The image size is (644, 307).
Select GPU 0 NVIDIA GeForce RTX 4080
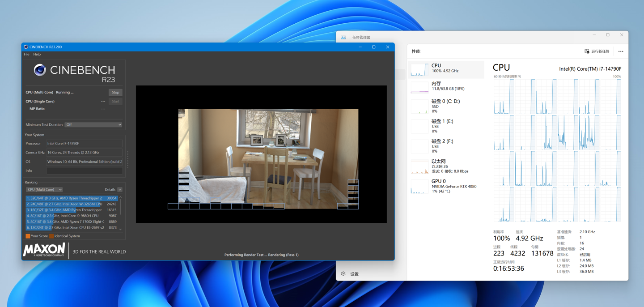click(x=447, y=186)
